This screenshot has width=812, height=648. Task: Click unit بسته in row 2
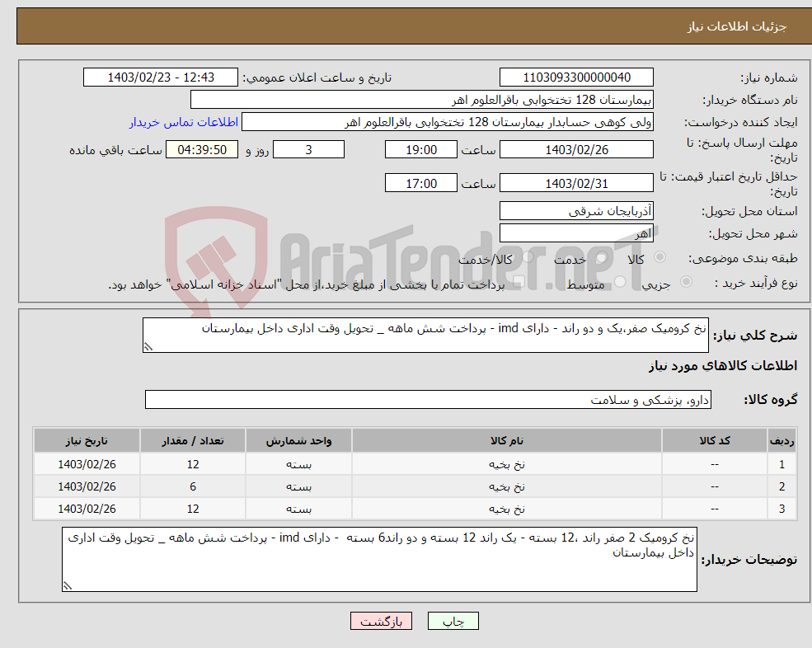(x=298, y=487)
